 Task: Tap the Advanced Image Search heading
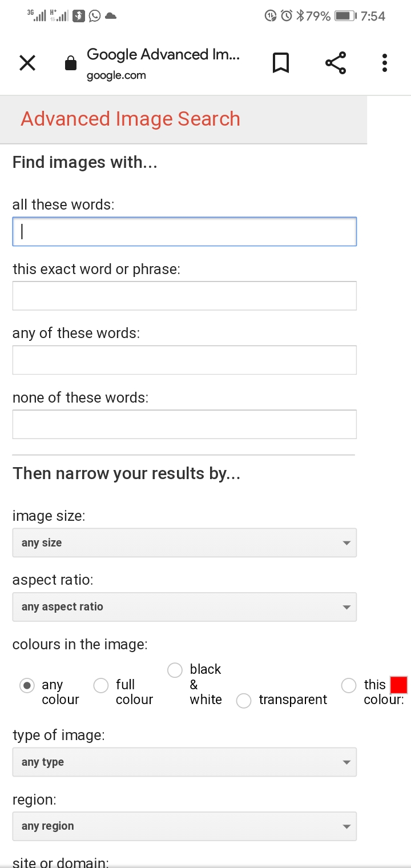pos(131,119)
